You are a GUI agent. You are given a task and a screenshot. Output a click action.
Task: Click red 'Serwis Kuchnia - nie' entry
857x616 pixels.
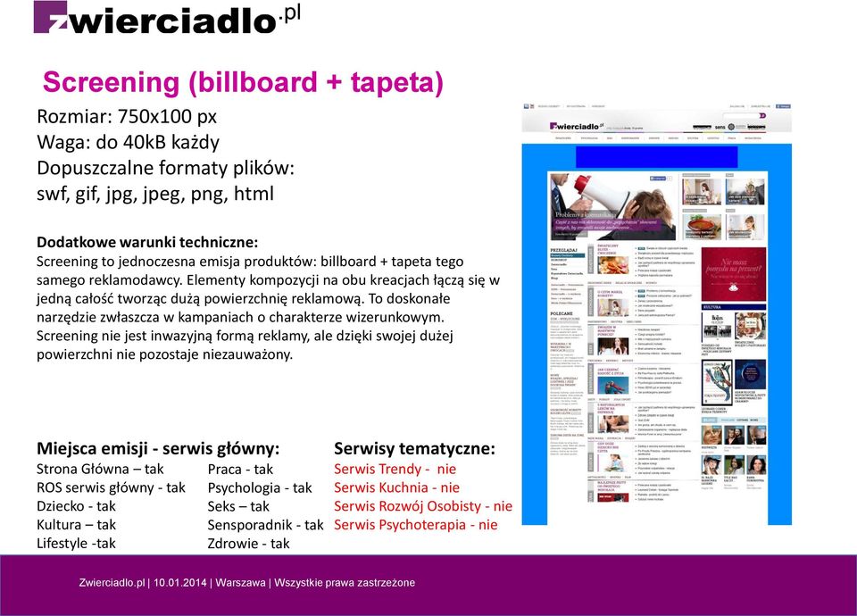click(x=396, y=487)
